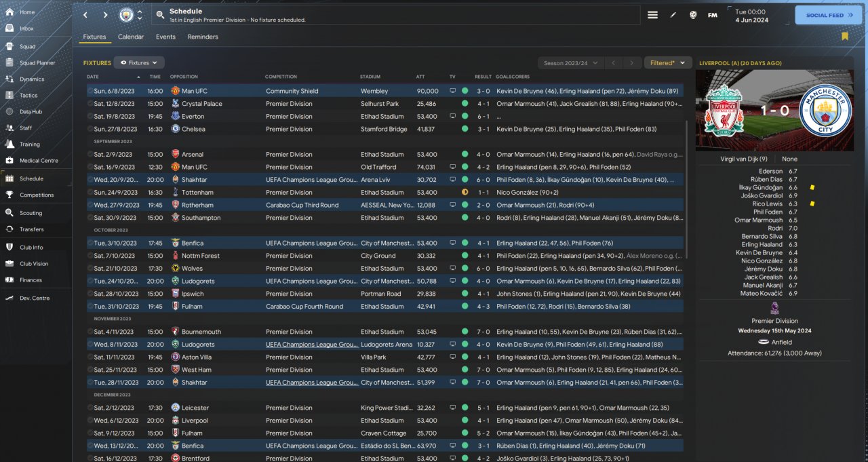This screenshot has height=462, width=868.
Task: Open the Fixtures view dropdown
Action: tap(139, 62)
